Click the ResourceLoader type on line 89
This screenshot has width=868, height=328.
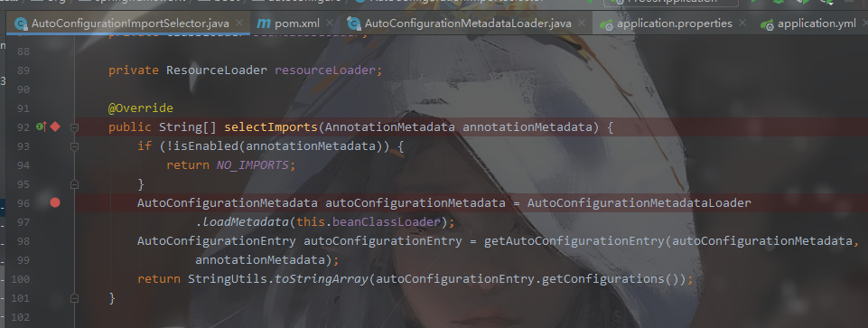[217, 70]
